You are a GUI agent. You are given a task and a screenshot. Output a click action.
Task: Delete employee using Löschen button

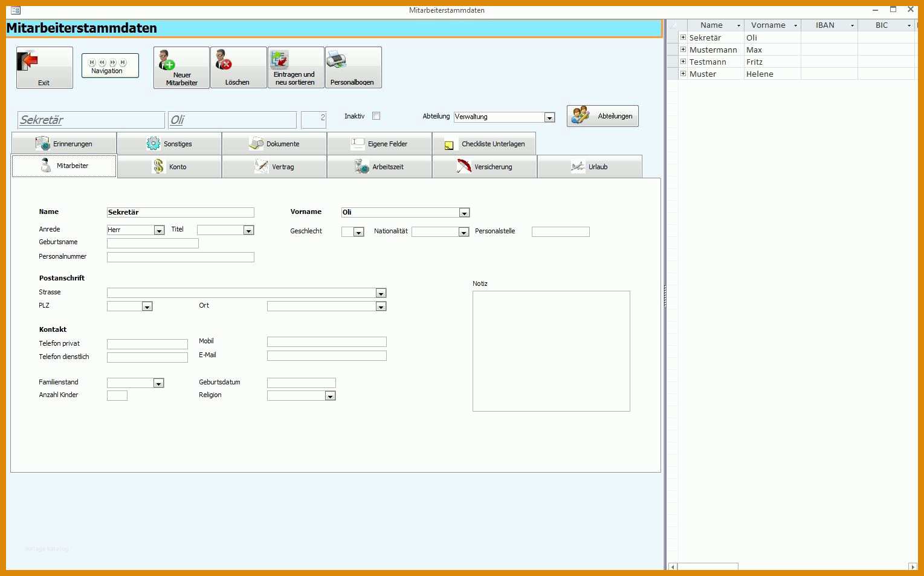click(238, 68)
